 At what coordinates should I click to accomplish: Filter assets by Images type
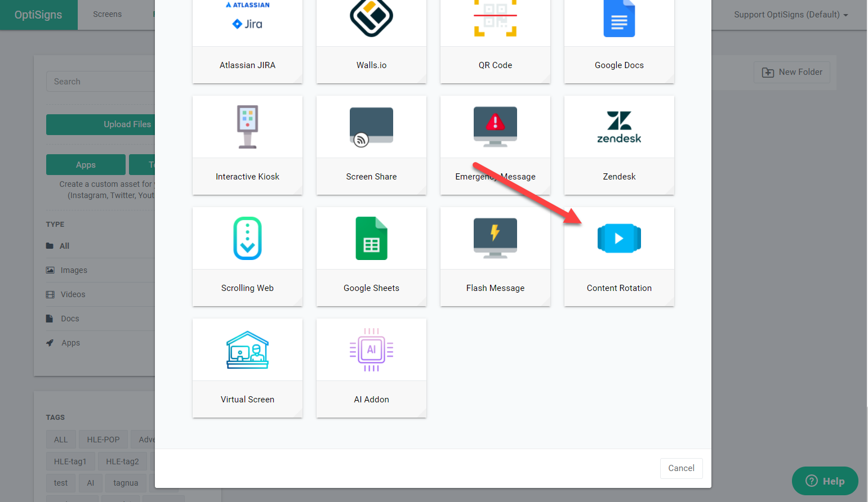pyautogui.click(x=74, y=270)
